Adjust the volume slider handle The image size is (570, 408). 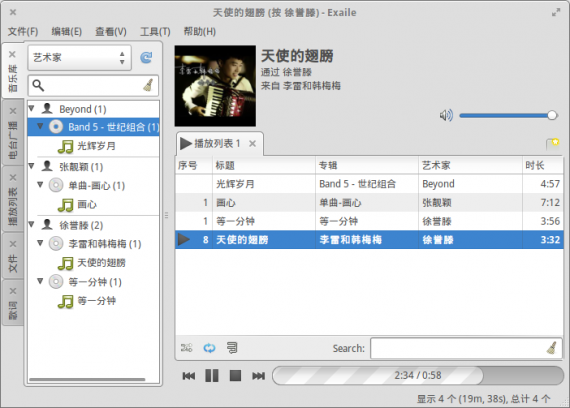coord(552,116)
